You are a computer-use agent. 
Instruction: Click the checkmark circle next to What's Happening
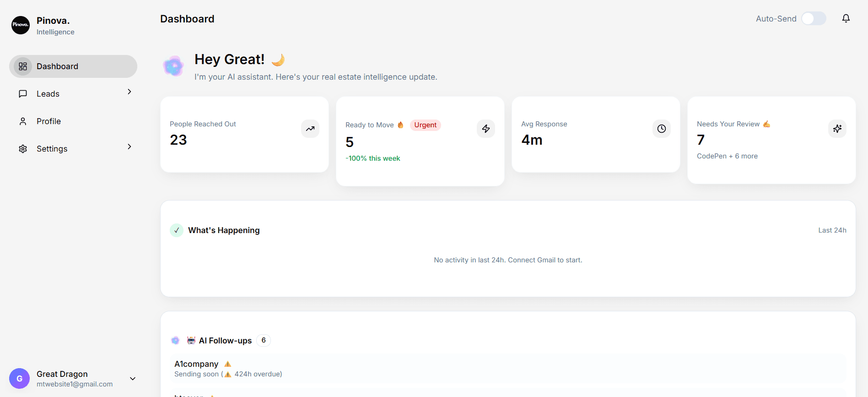point(176,230)
